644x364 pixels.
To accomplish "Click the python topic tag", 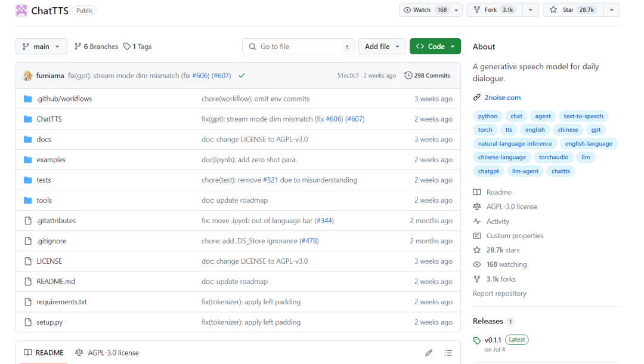I will click(x=488, y=116).
